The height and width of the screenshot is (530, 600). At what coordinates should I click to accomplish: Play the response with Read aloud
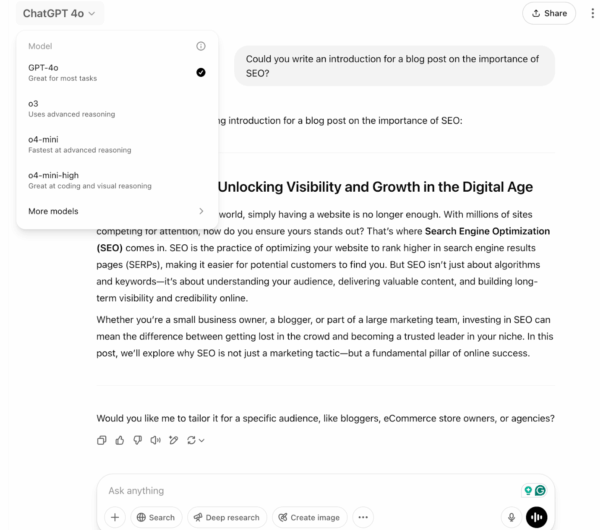click(155, 440)
